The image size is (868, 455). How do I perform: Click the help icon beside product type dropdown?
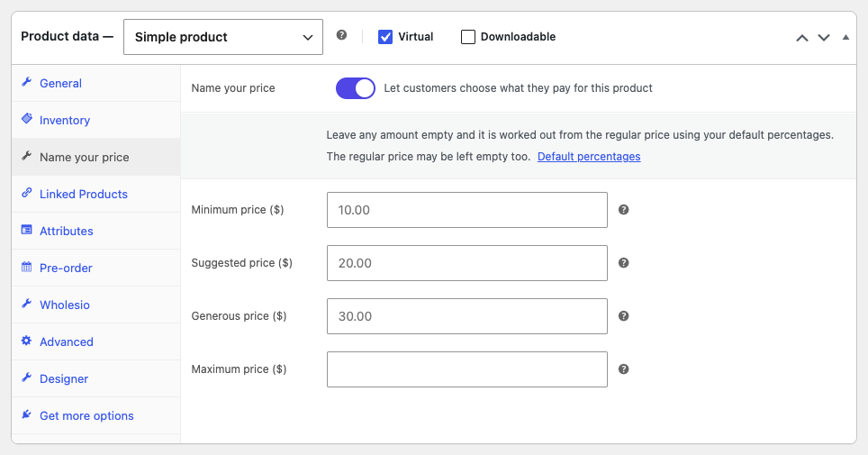tap(341, 35)
